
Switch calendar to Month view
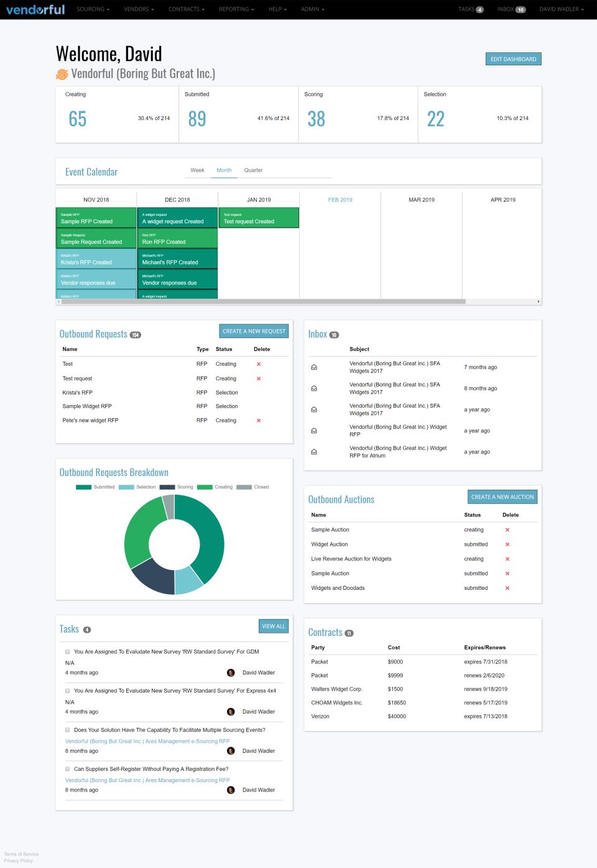224,170
